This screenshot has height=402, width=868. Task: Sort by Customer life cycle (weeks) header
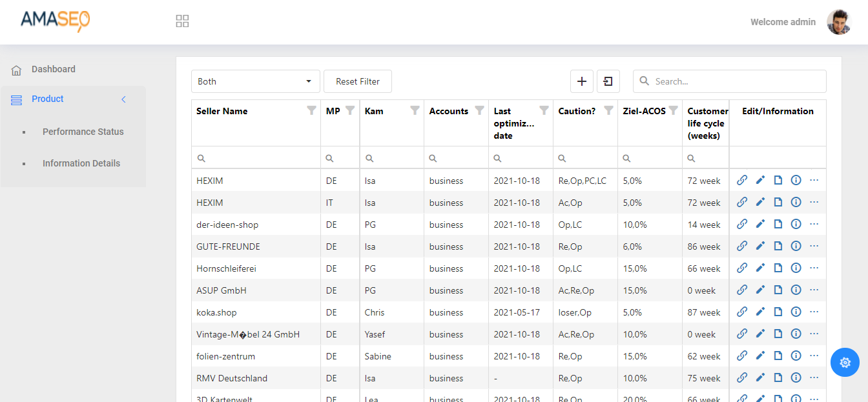tap(707, 123)
